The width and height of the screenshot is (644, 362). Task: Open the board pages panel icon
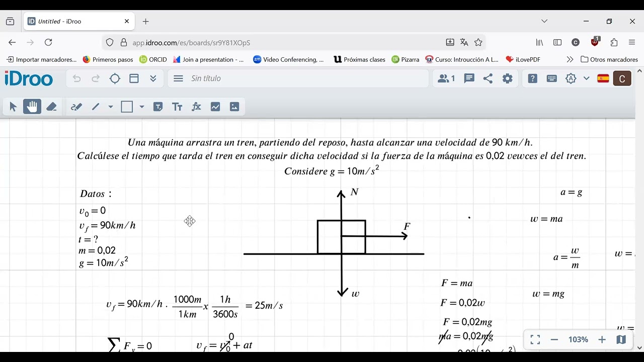(x=134, y=78)
